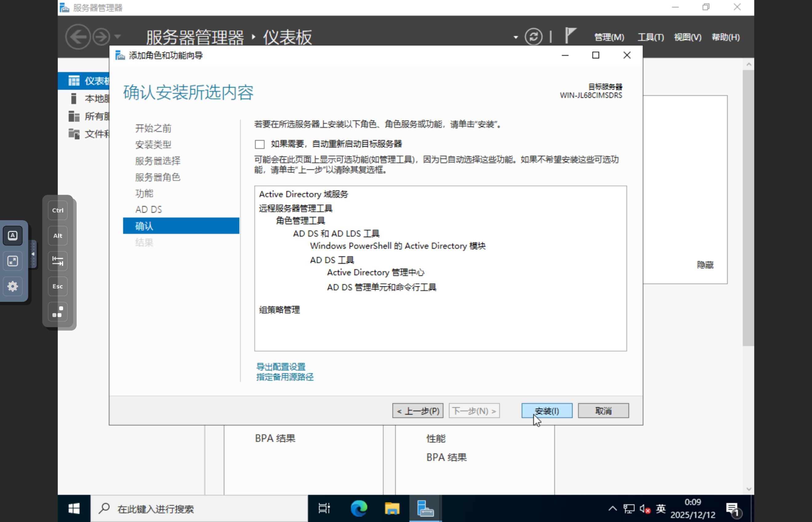The width and height of the screenshot is (812, 522).
Task: Open the Action Center notification icon
Action: (733, 509)
